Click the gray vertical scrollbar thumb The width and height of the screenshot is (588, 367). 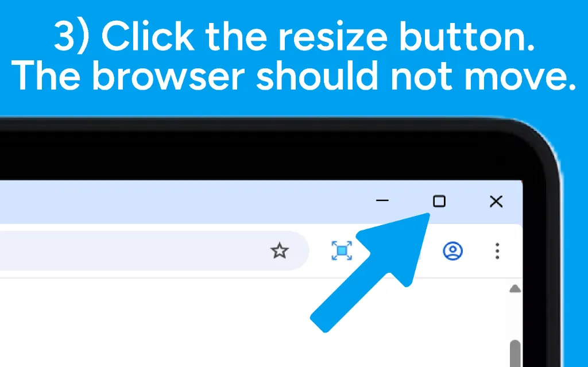515,353
